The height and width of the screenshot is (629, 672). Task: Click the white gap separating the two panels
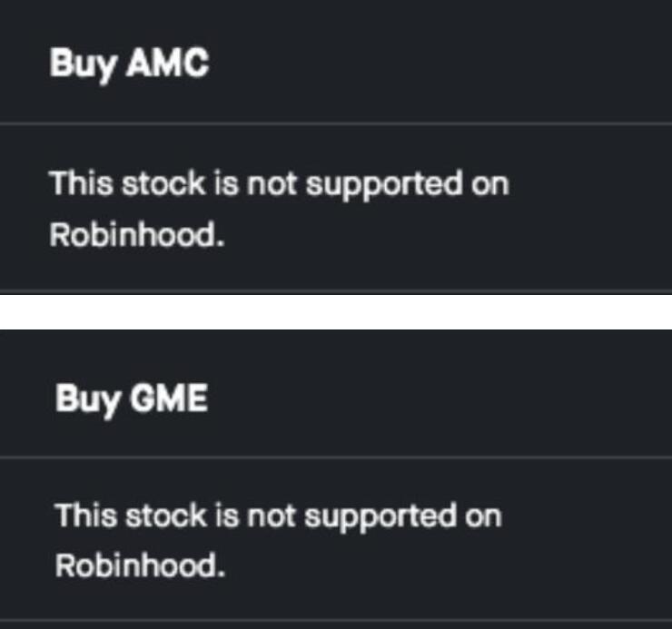click(x=336, y=311)
